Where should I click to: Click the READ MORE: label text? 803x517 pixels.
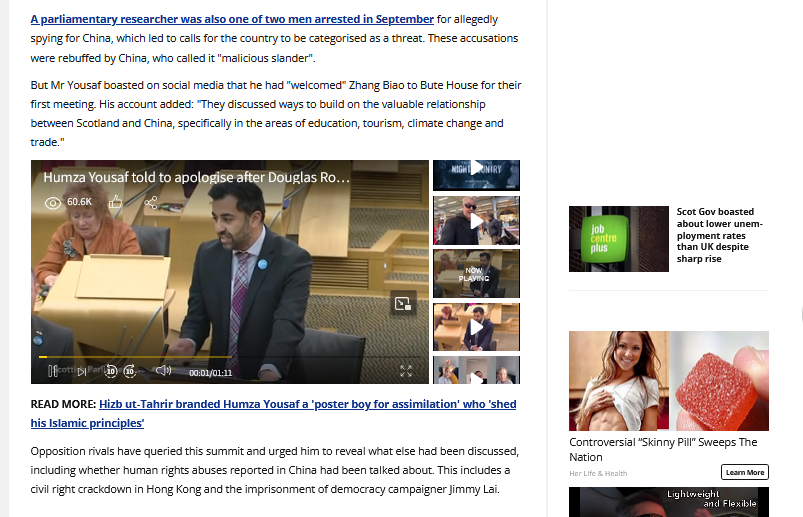[63, 404]
